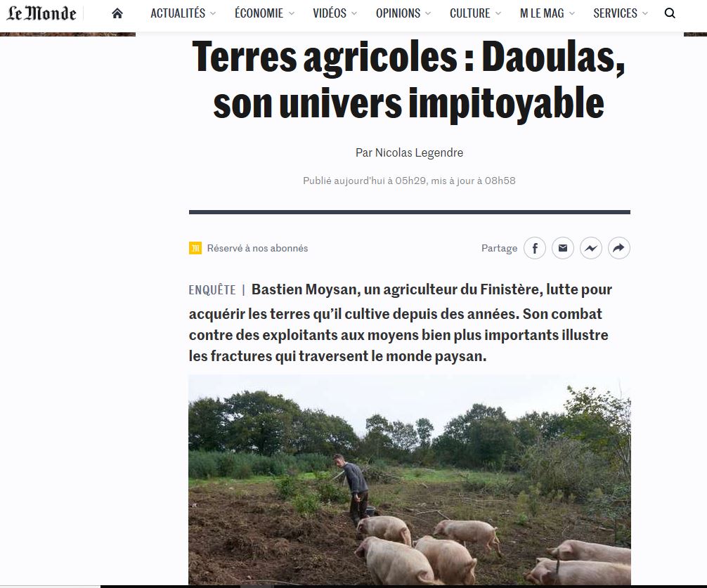The height and width of the screenshot is (588, 707).
Task: Click the yellow subscriber M badge
Action: click(195, 248)
